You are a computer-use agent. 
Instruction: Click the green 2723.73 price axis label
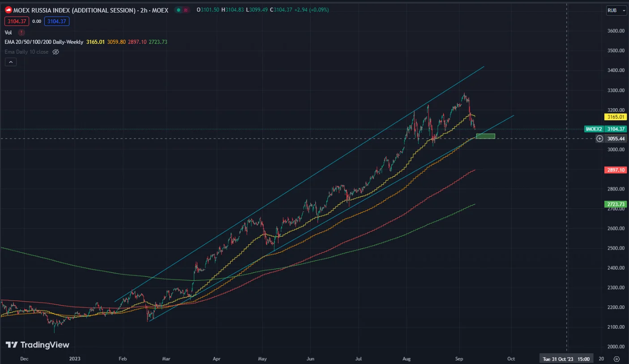tap(616, 204)
